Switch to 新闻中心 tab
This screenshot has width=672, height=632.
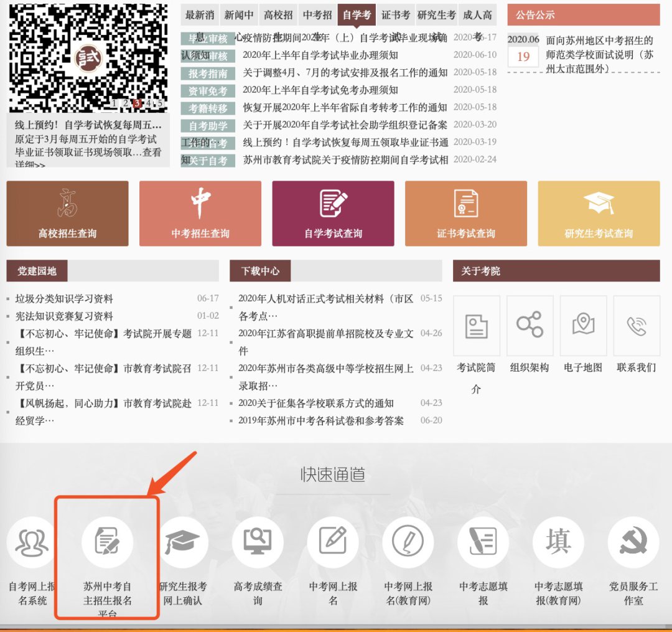(239, 15)
